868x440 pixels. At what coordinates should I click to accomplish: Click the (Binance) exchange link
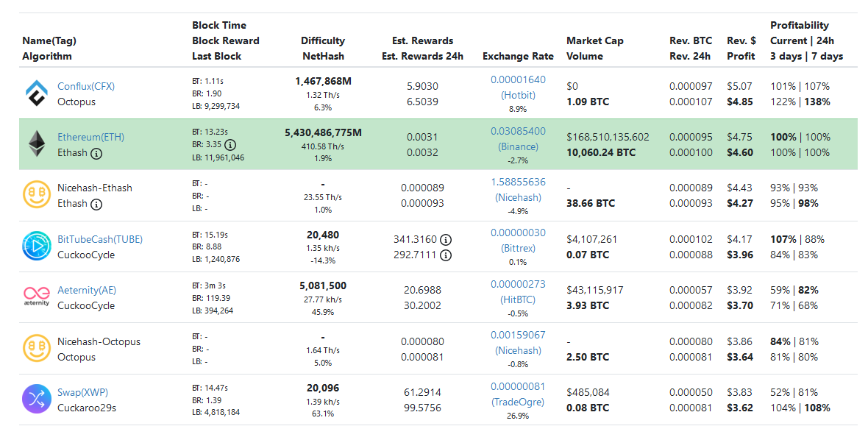(518, 146)
